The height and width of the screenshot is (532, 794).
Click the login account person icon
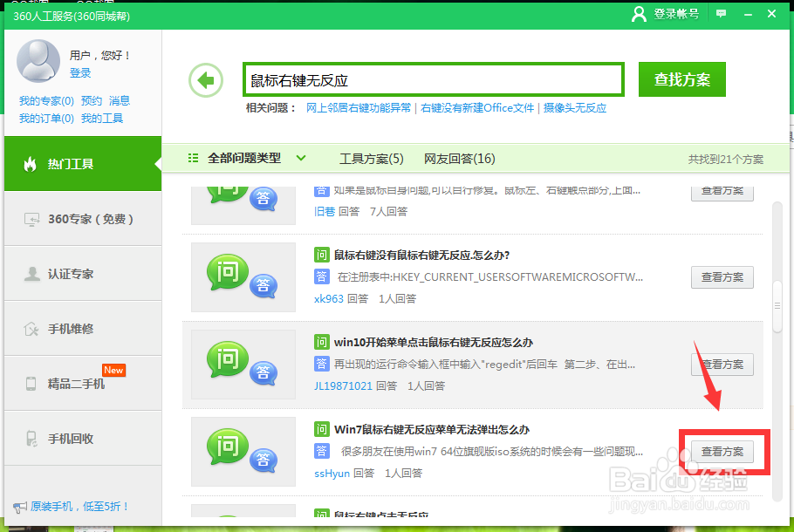[639, 14]
